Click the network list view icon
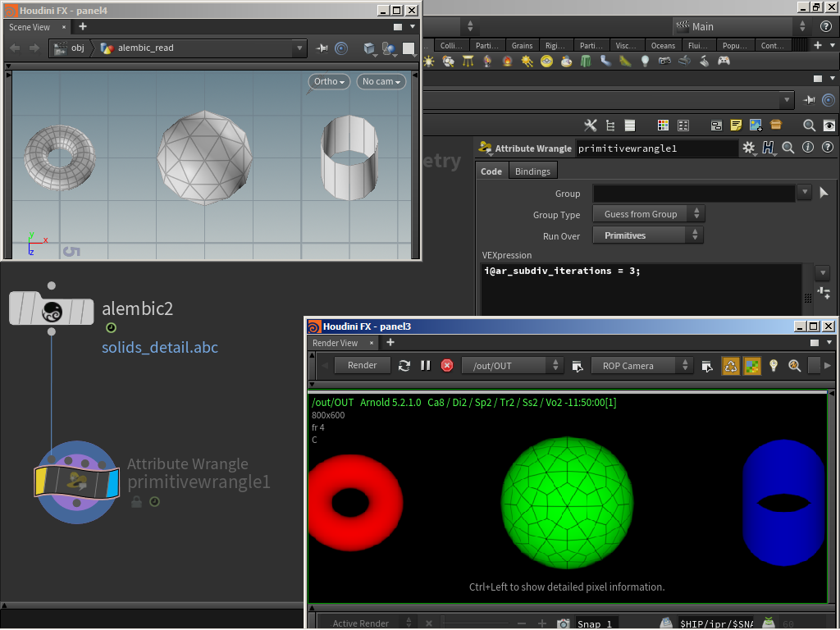Viewport: 840px width, 630px height. tap(630, 126)
